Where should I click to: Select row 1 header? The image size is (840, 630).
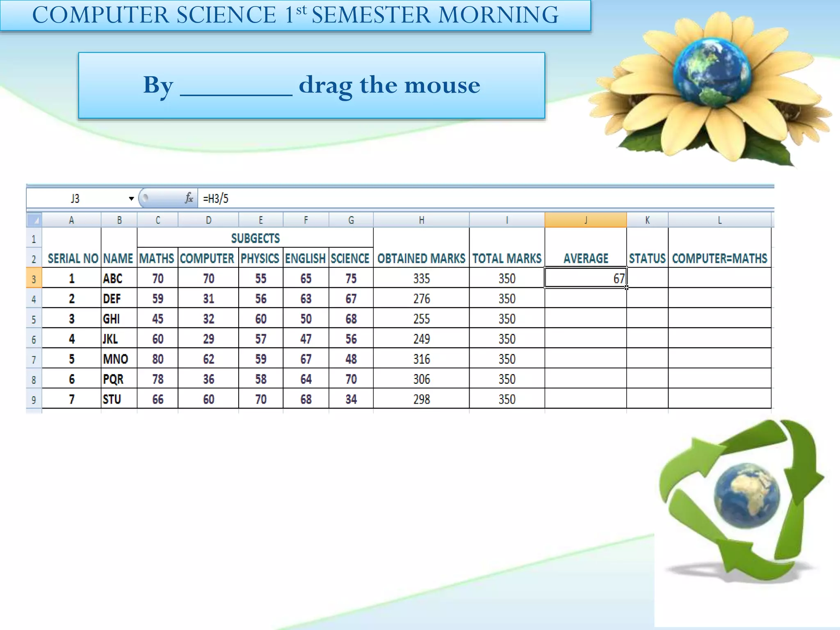34,238
